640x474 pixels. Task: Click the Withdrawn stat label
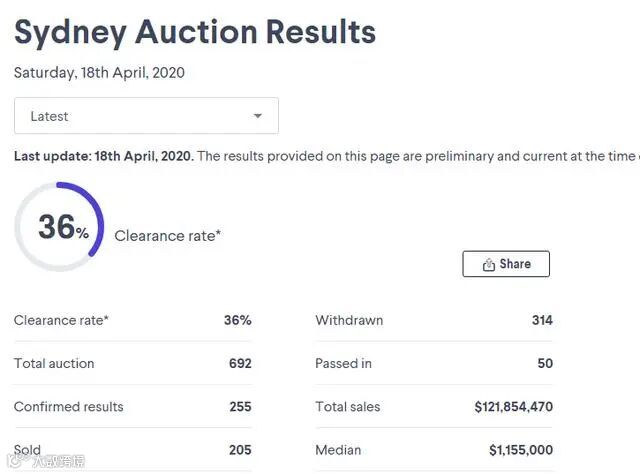point(349,321)
